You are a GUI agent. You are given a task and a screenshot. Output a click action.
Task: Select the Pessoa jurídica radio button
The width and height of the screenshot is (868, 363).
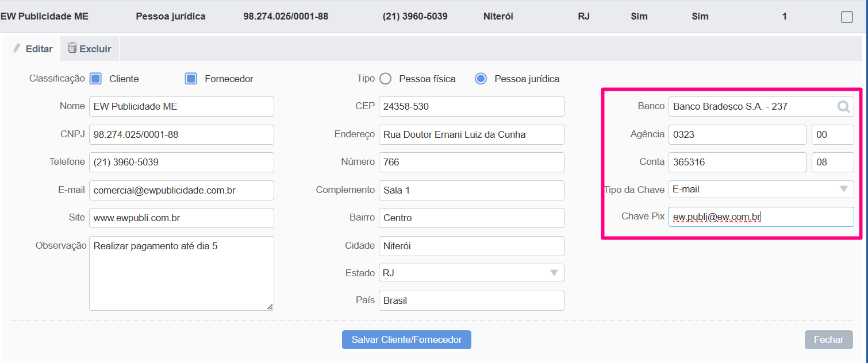point(481,79)
